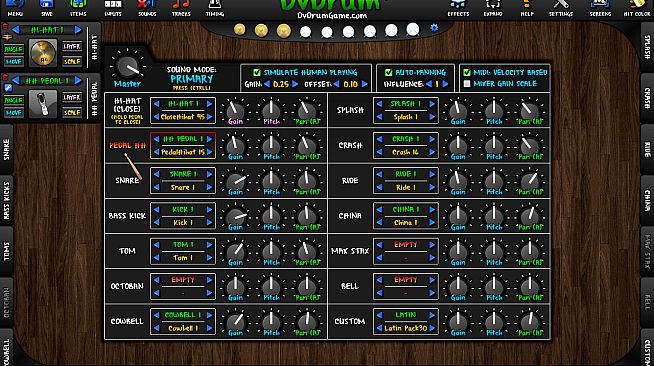This screenshot has width=654, height=366.
Task: Decrease Simulate Human Gain value arrow
Action: [x=267, y=84]
